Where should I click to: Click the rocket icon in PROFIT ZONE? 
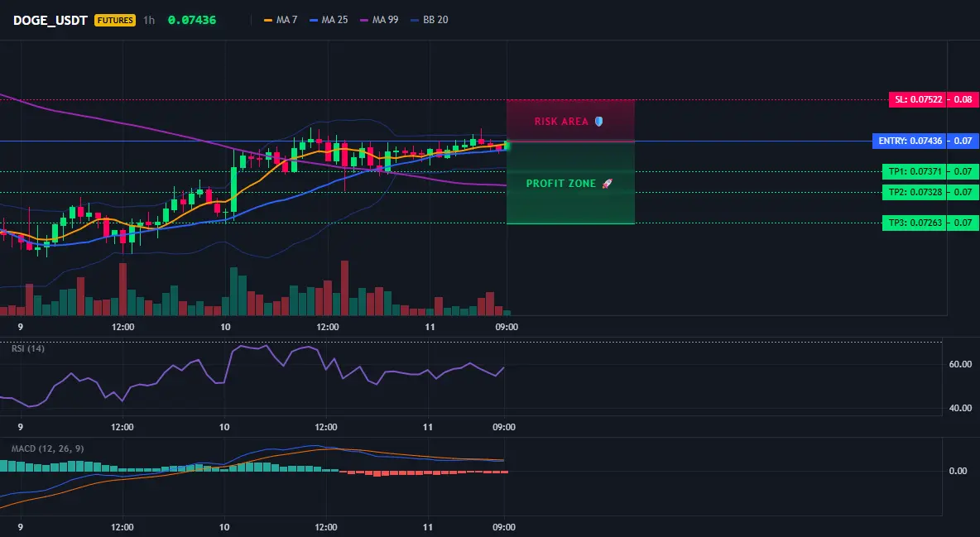coord(607,183)
